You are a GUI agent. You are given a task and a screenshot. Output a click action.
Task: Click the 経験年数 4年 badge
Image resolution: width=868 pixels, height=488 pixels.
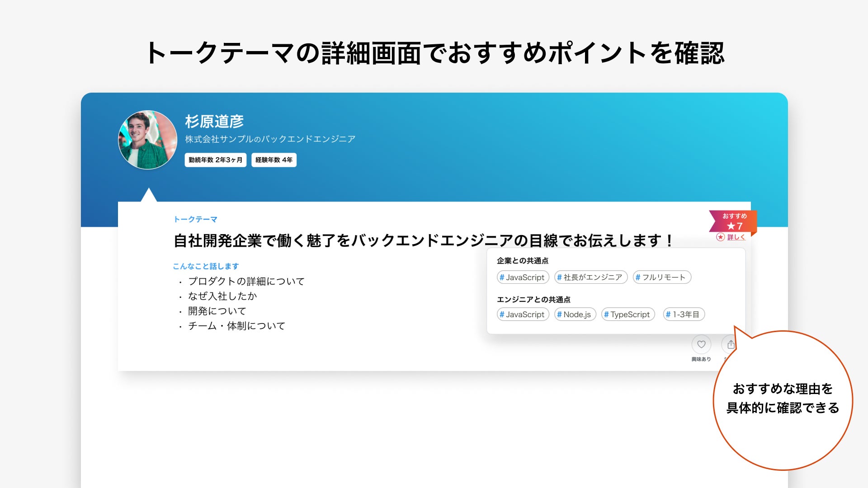[274, 160]
